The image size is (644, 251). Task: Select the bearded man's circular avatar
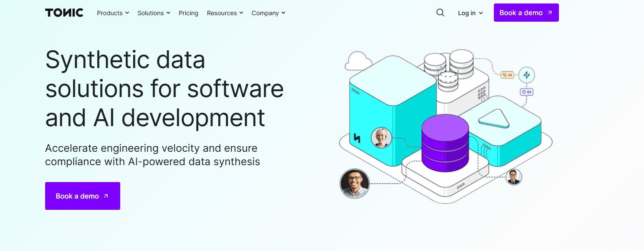tap(355, 183)
